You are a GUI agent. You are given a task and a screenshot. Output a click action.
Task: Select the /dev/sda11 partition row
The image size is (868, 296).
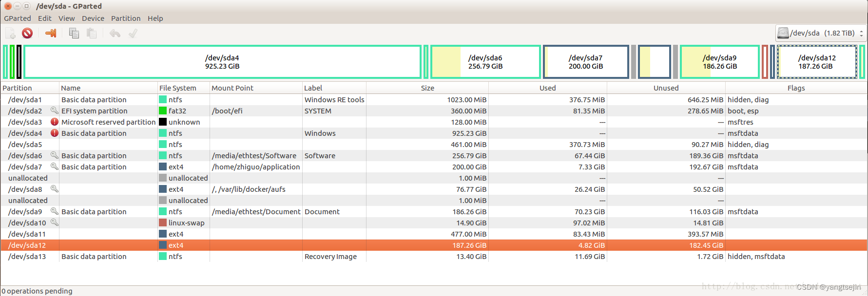434,234
